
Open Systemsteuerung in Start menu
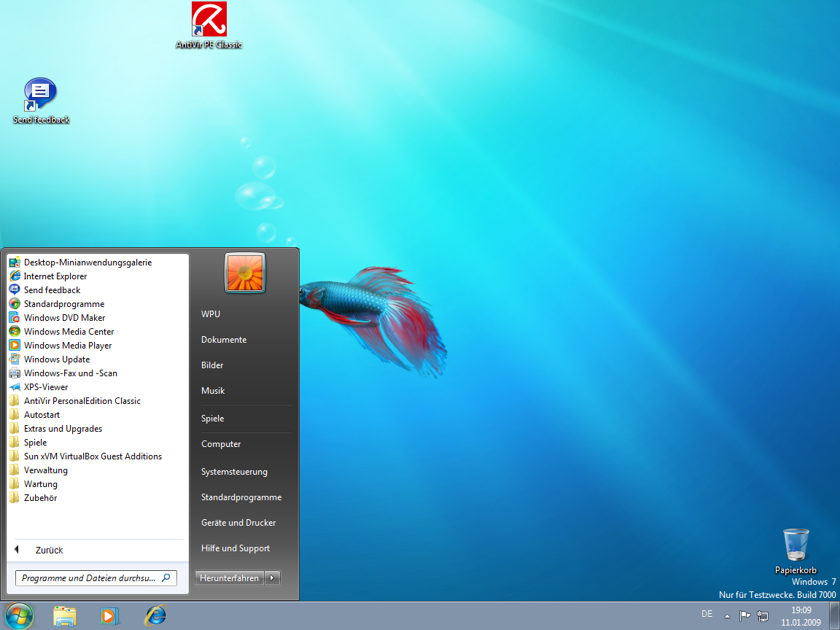(234, 472)
